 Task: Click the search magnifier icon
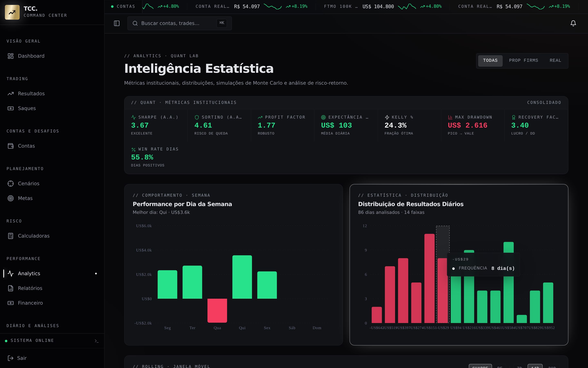click(135, 23)
